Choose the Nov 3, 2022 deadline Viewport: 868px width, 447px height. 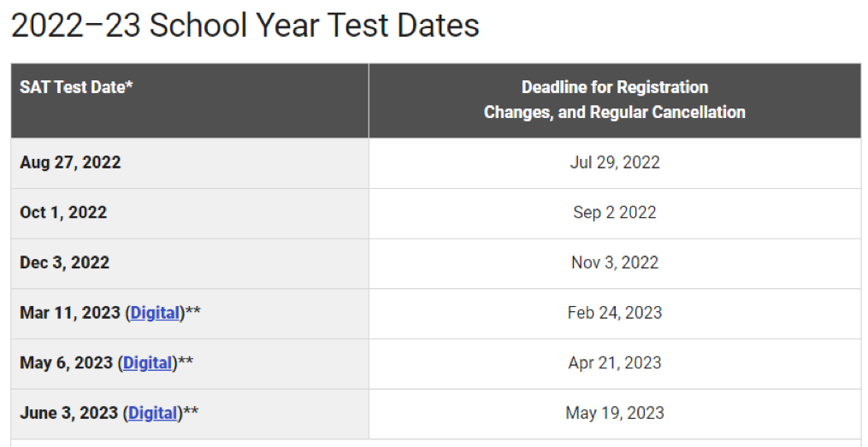(x=615, y=263)
